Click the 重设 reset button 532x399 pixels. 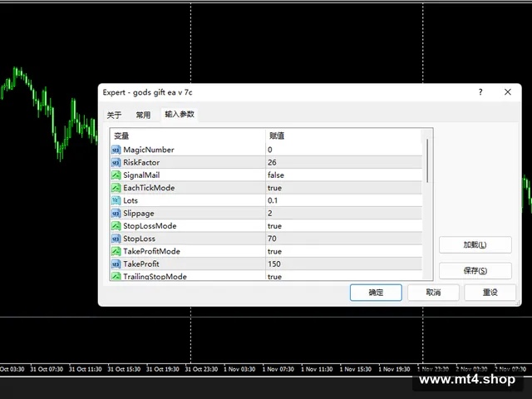click(490, 293)
